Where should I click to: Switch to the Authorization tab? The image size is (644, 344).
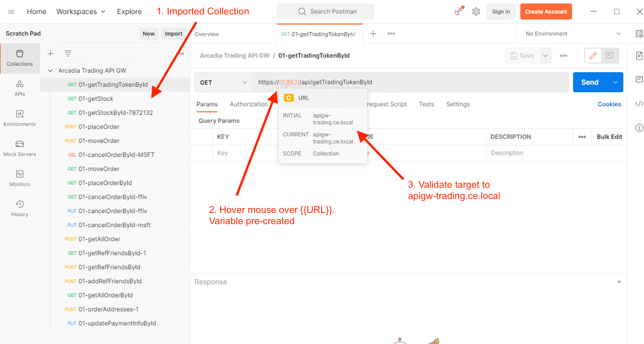tap(249, 104)
